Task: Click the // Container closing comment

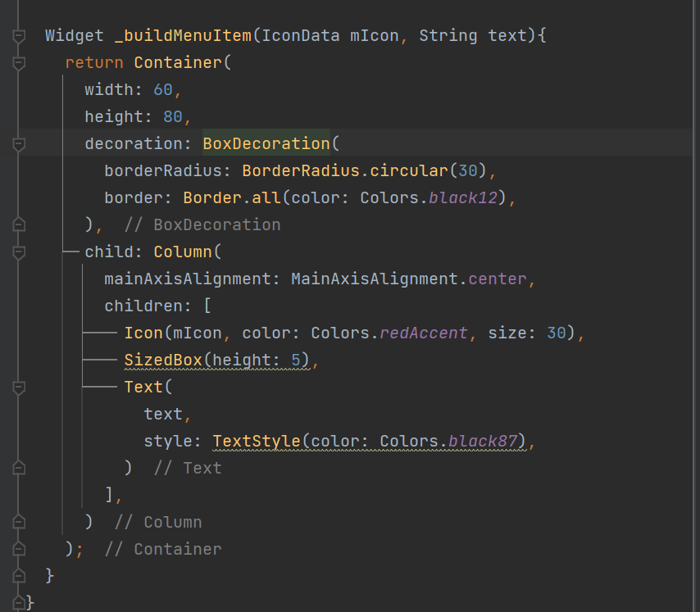Action: coord(163,549)
